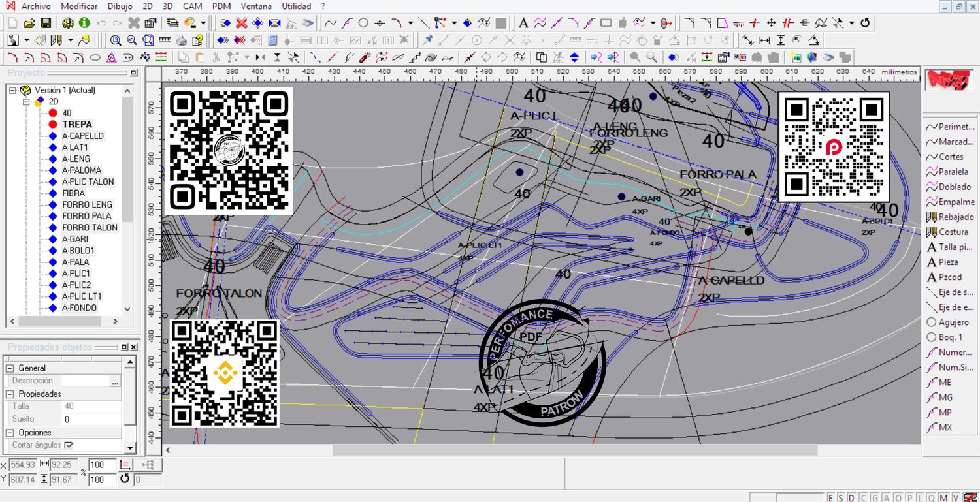The height and width of the screenshot is (502, 980).
Task: Open the gear settings icon
Action: click(69, 23)
